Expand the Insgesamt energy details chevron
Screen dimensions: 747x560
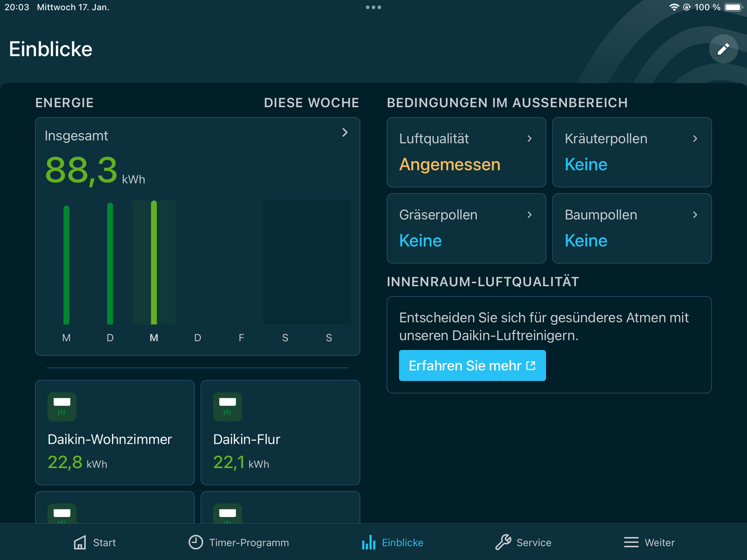[x=345, y=132]
